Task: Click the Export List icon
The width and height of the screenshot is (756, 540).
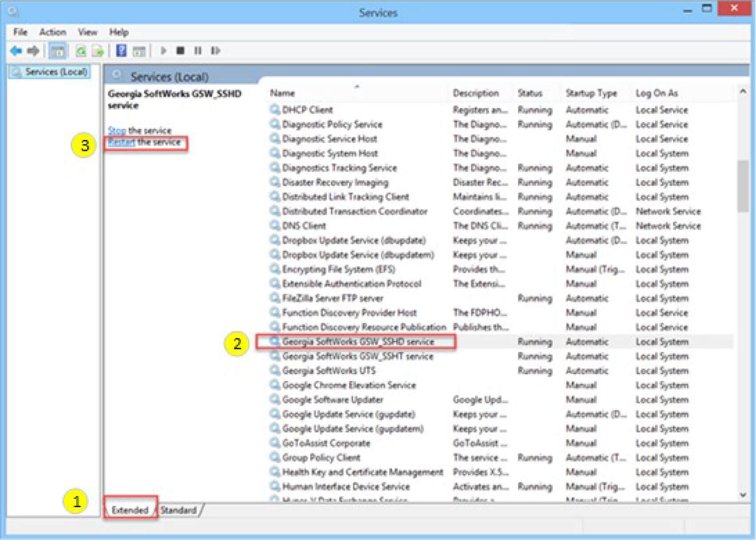Action: point(97,51)
